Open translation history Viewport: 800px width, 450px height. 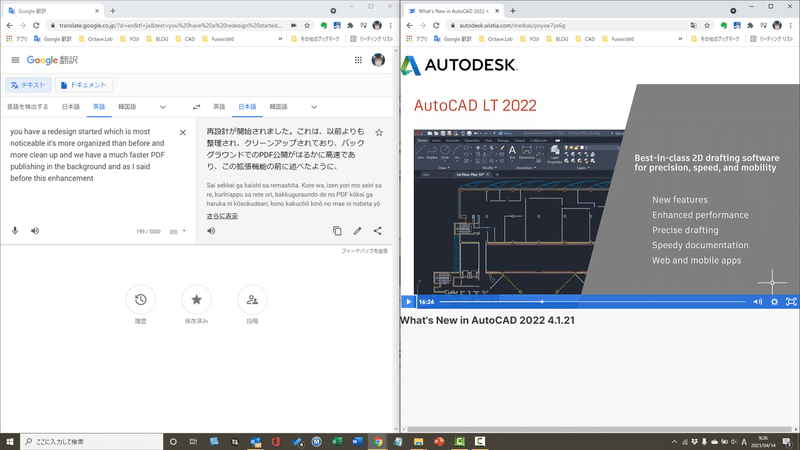coord(141,300)
